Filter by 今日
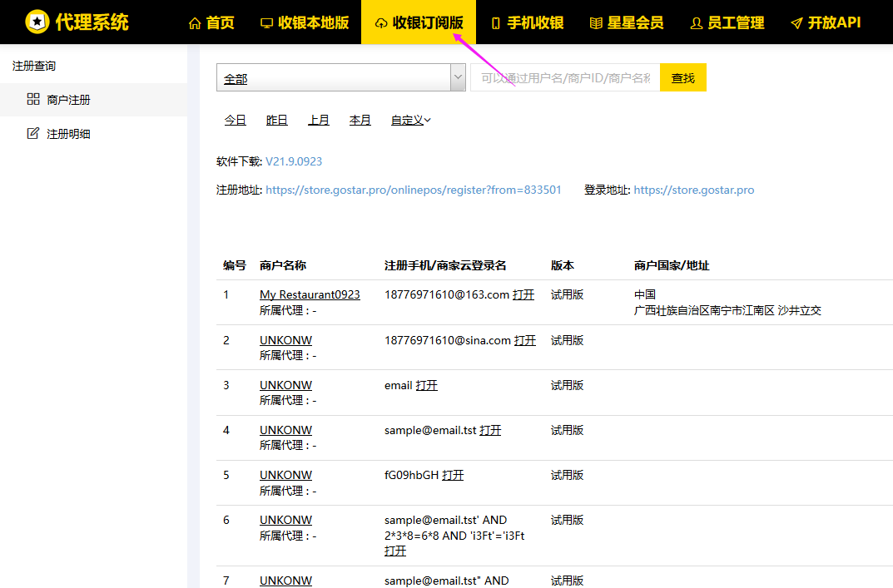The height and width of the screenshot is (588, 893). pos(236,120)
